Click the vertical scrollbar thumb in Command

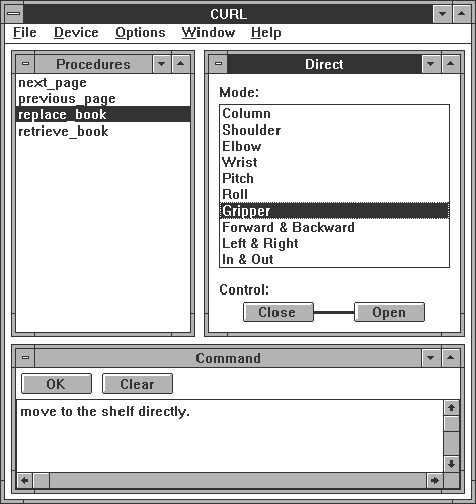[452, 424]
